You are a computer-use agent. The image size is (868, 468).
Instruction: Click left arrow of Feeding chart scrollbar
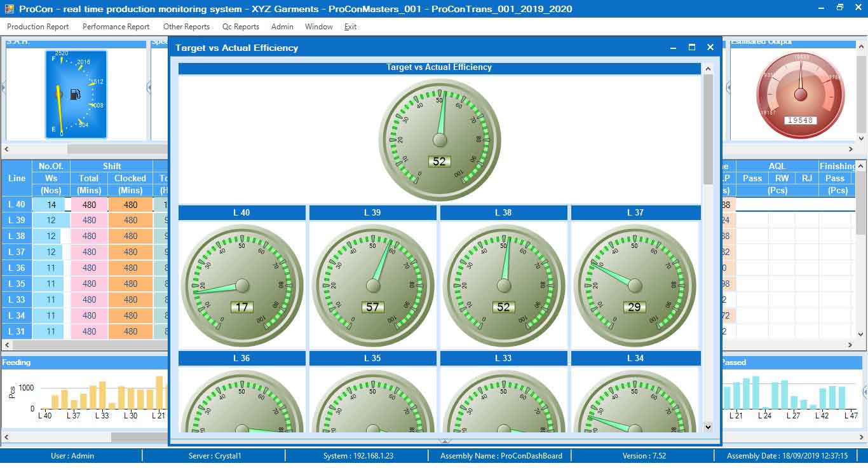coord(6,437)
